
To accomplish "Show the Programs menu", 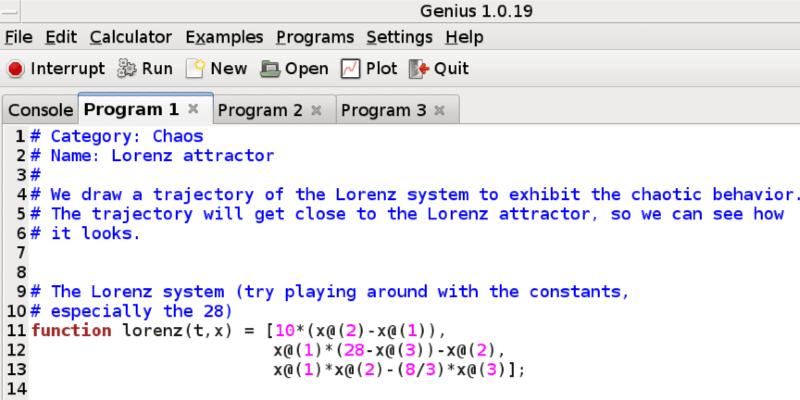I will [315, 37].
